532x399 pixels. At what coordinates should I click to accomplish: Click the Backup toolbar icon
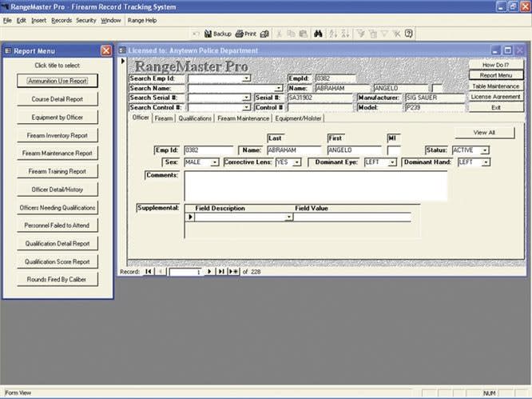click(217, 34)
